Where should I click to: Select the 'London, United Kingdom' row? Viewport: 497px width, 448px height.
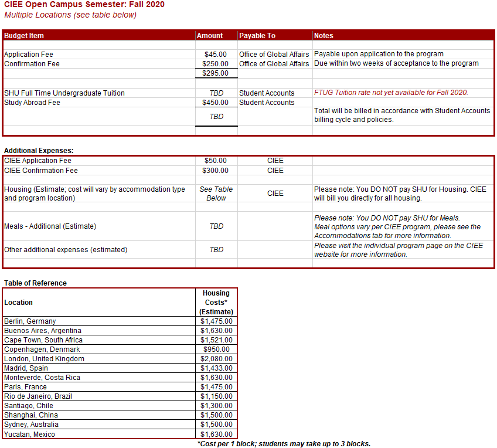pyautogui.click(x=120, y=359)
